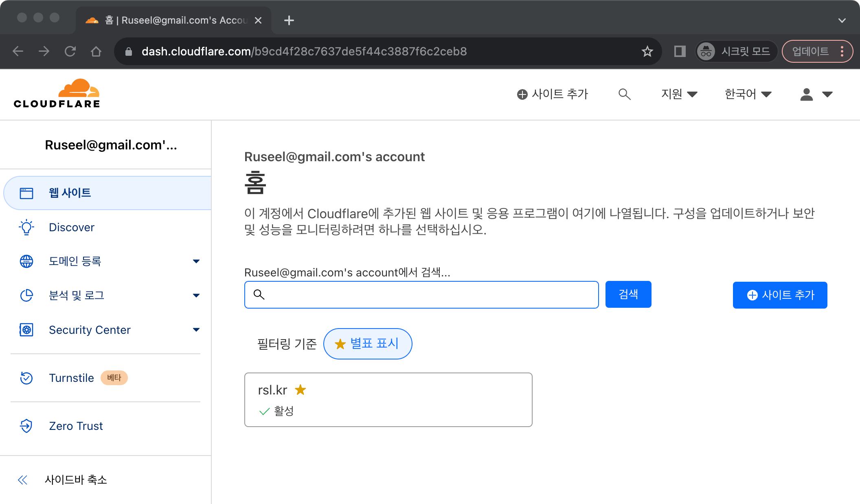Click the blue 검색 button
The image size is (860, 504).
click(628, 294)
